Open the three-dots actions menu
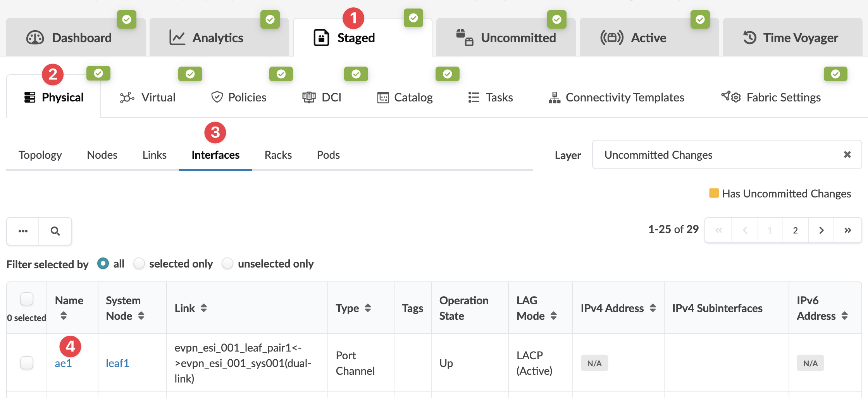 23,231
